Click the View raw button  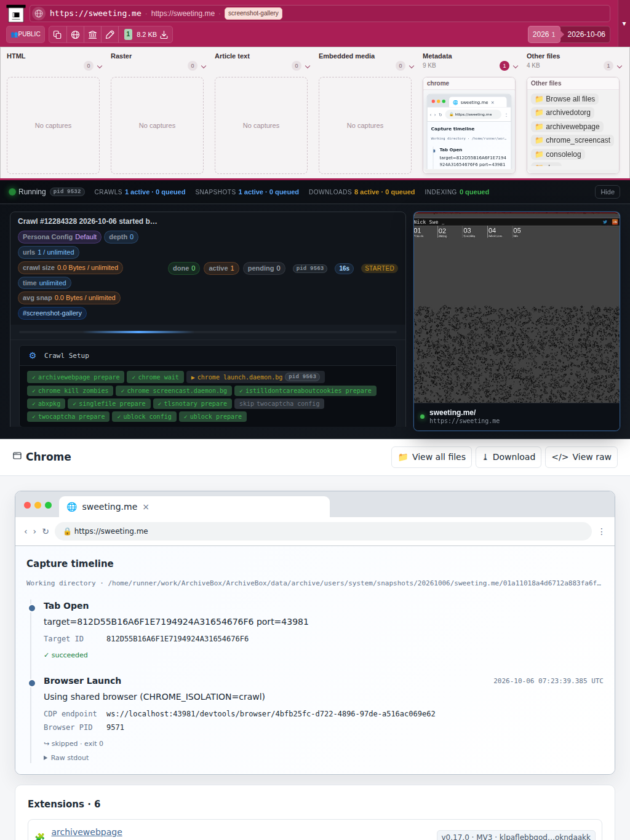pyautogui.click(x=581, y=457)
